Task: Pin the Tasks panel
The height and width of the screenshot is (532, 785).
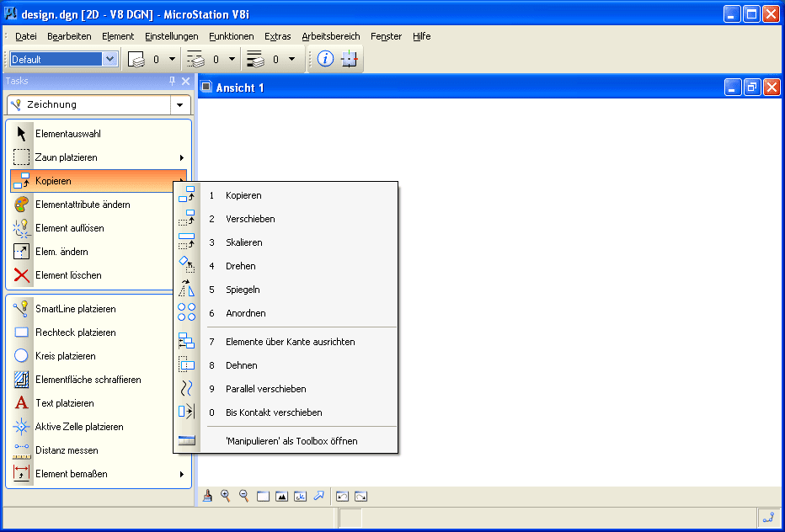Action: pyautogui.click(x=173, y=81)
